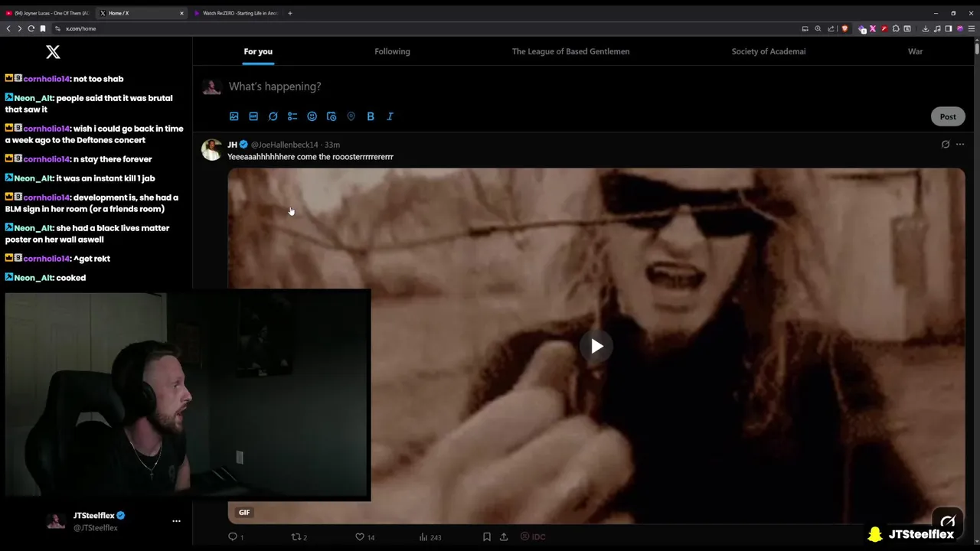The width and height of the screenshot is (980, 551).
Task: Apply italic formatting in composer
Action: [x=390, y=116]
